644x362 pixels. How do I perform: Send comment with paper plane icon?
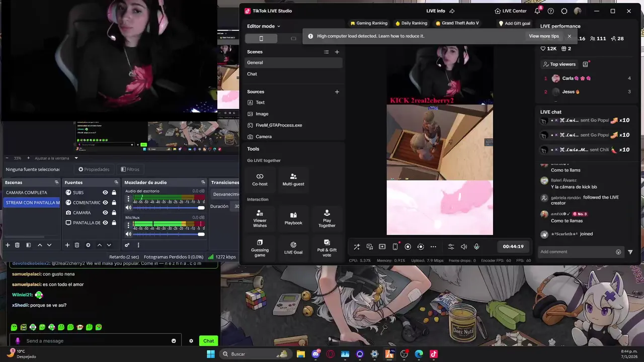click(630, 252)
